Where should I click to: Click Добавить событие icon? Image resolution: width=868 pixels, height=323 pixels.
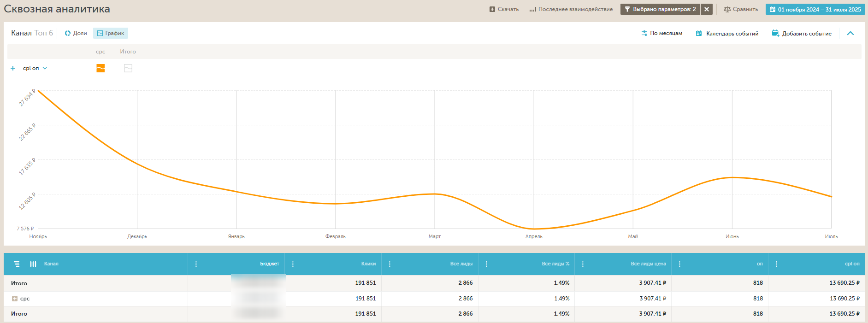click(x=775, y=33)
